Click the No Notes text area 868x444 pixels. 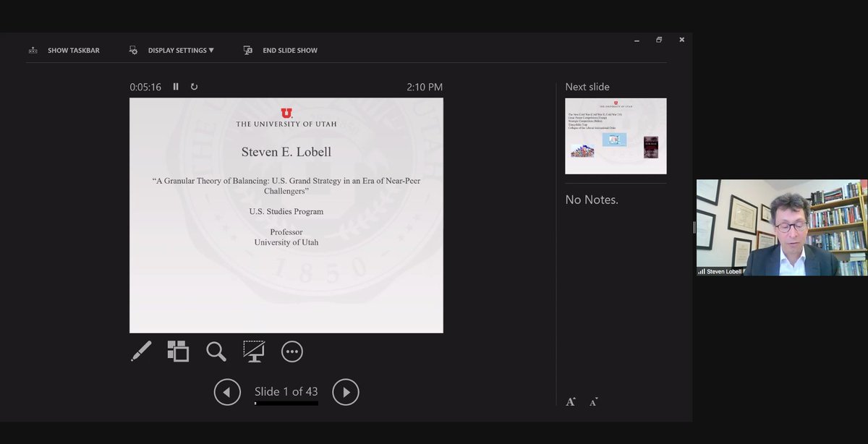coord(592,200)
